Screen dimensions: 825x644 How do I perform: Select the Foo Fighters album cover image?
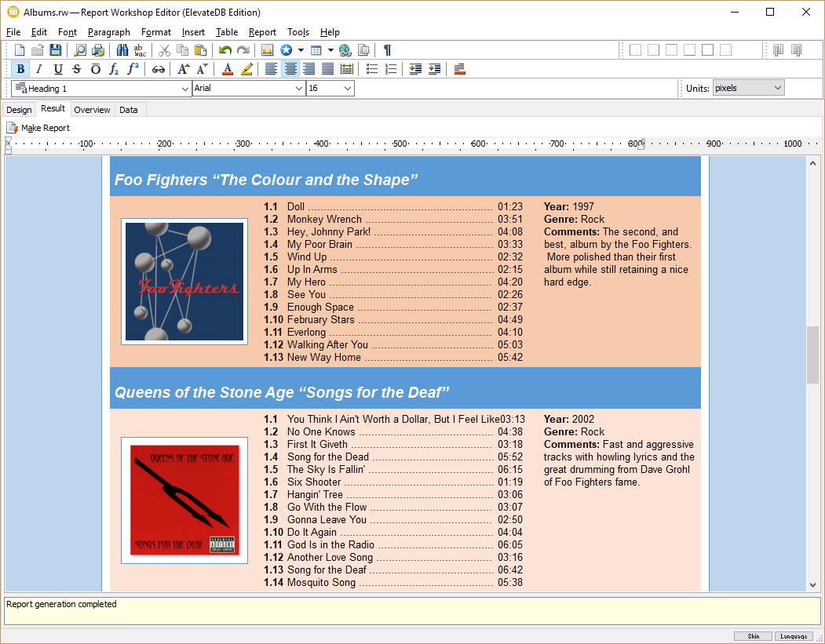pos(184,282)
